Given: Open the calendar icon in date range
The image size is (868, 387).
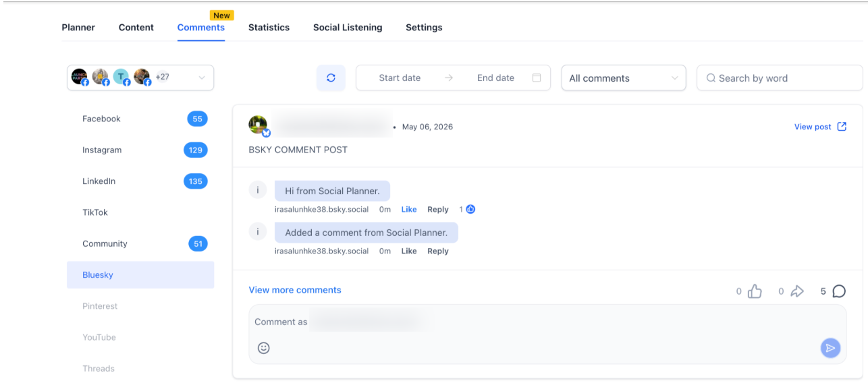Looking at the screenshot, I should (537, 78).
